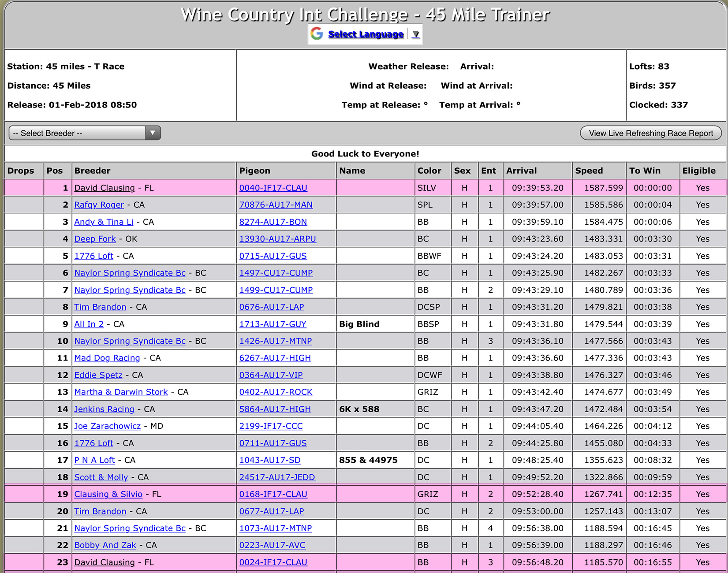Click the Joe Zarachowicz breeder link
This screenshot has width=728, height=573.
pos(107,426)
